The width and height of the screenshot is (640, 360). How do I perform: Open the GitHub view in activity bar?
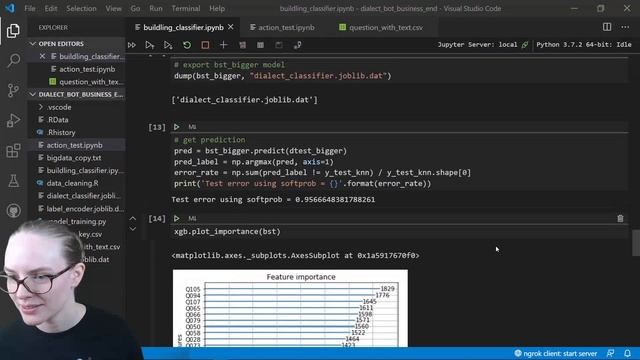point(13,211)
